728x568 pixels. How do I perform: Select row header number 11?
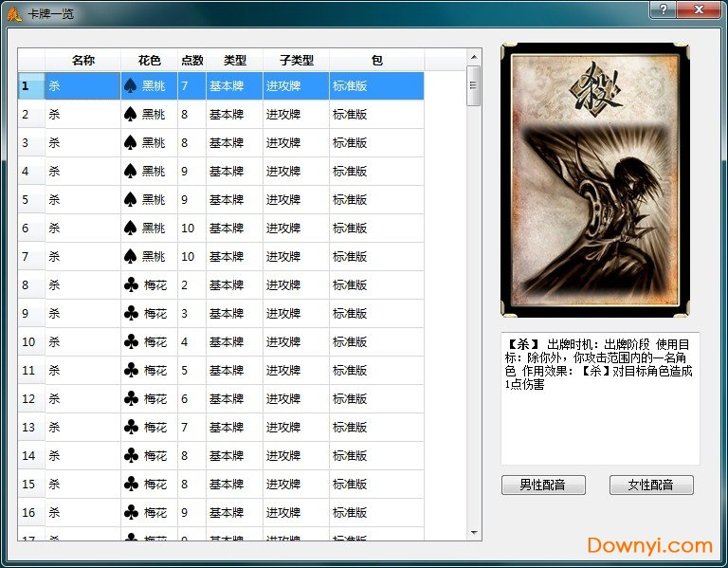31,370
